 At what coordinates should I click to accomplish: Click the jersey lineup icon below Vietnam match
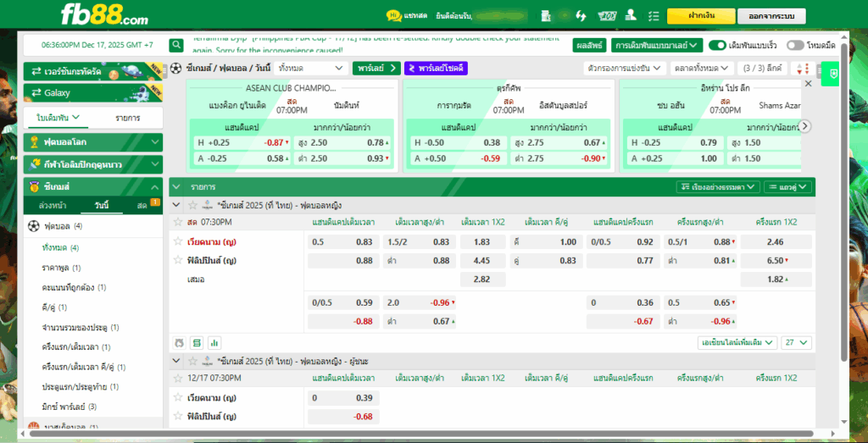179,343
